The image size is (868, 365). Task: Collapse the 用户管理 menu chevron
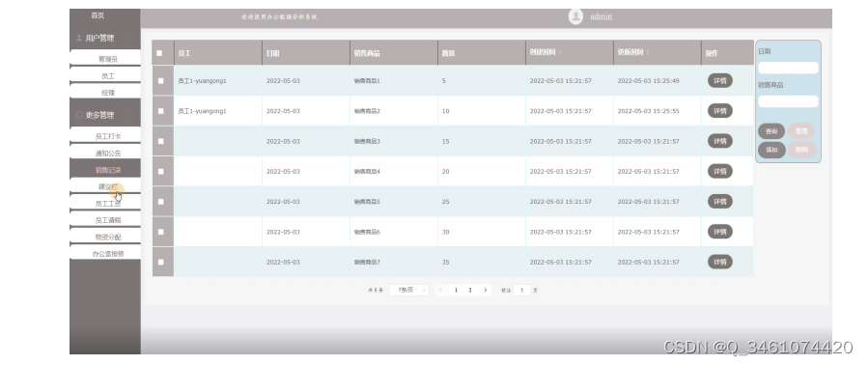129,39
